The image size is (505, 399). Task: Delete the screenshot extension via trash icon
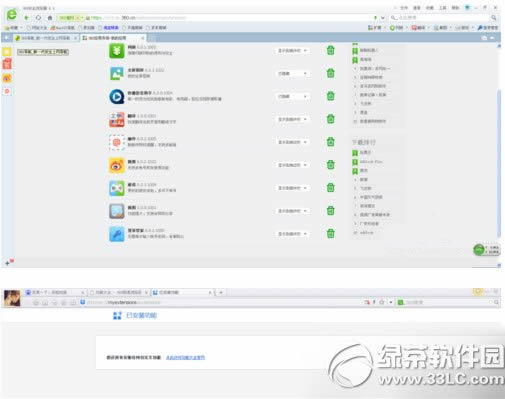pos(330,142)
